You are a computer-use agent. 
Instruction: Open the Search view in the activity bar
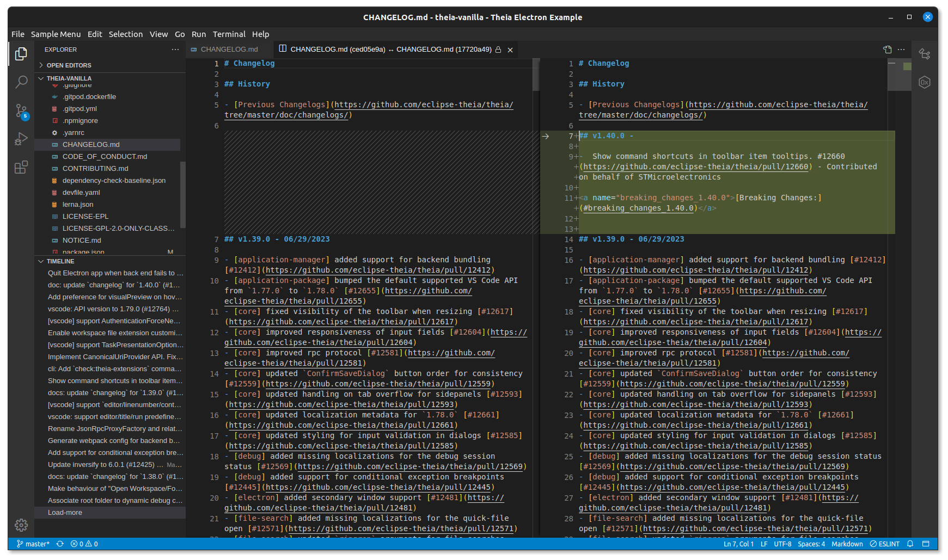point(21,82)
